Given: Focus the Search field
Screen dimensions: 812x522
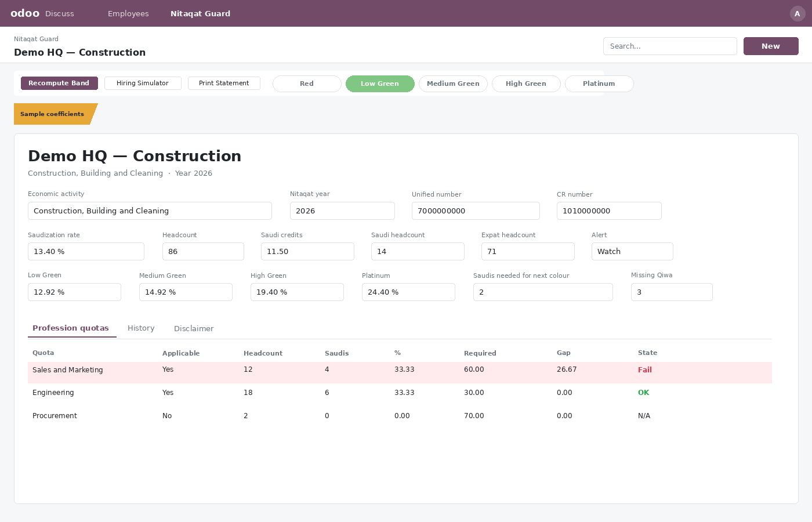Looking at the screenshot, I should pos(670,46).
